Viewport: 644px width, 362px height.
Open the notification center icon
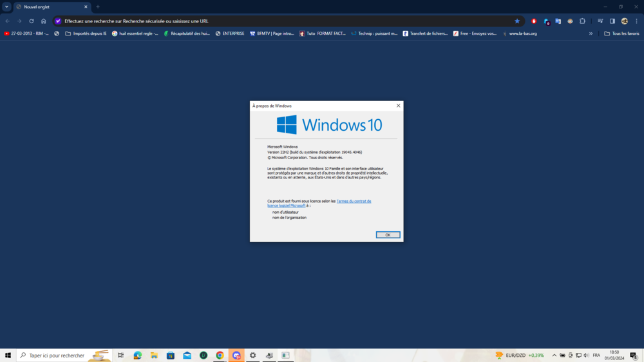click(x=634, y=356)
